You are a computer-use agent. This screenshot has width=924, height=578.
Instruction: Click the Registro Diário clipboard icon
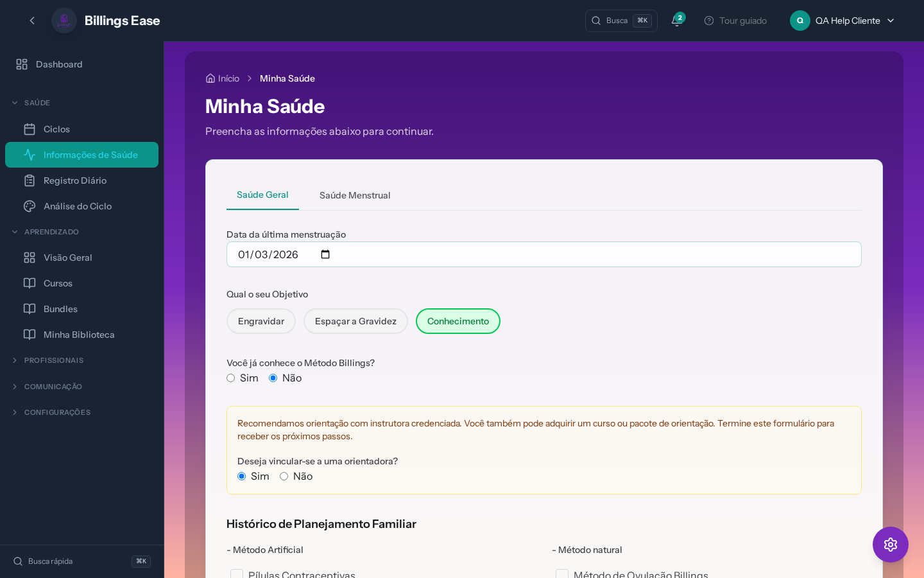click(x=30, y=180)
